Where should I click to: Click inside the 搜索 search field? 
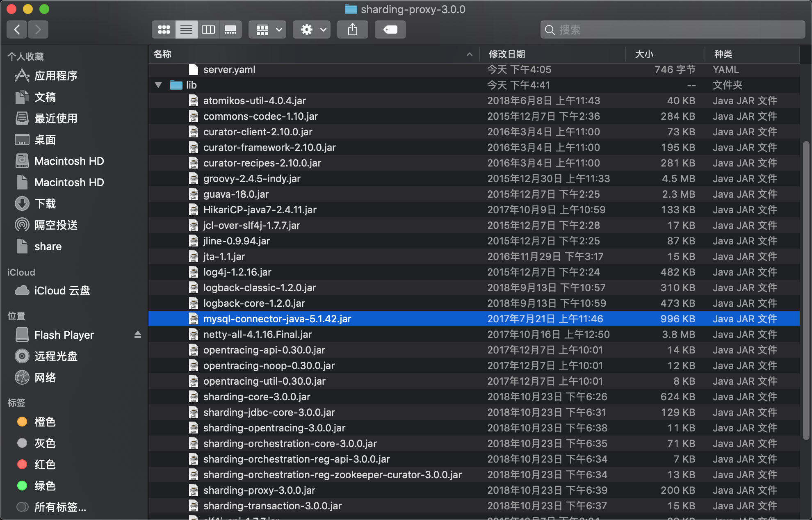click(x=673, y=29)
